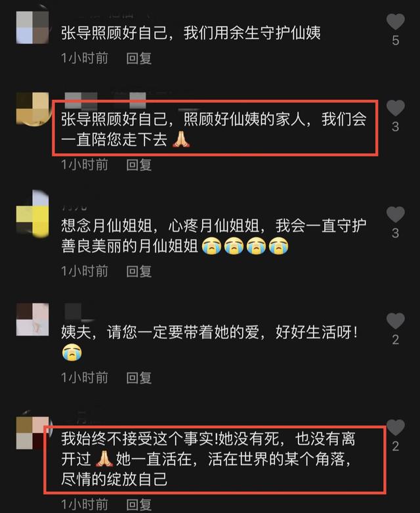Screen dimensions: 420x513
Task: Like the comment about 照顾好仙姨的家人
Action: [x=396, y=108]
